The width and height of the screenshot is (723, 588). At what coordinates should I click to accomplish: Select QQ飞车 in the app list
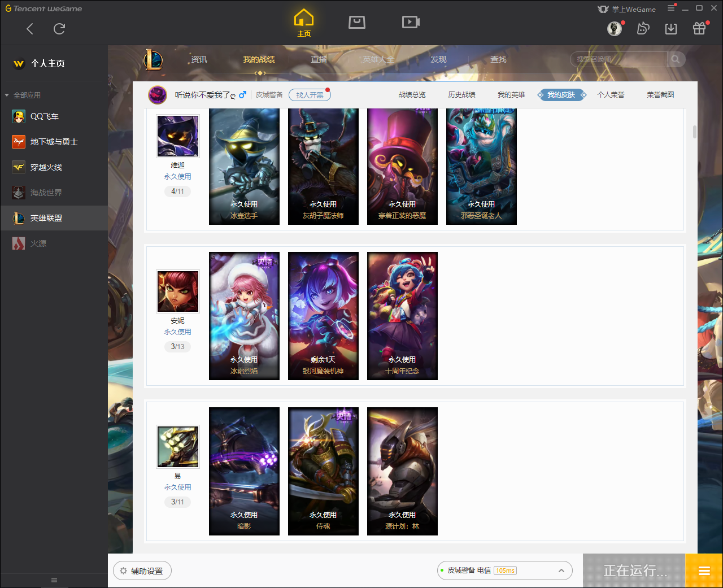tap(54, 116)
